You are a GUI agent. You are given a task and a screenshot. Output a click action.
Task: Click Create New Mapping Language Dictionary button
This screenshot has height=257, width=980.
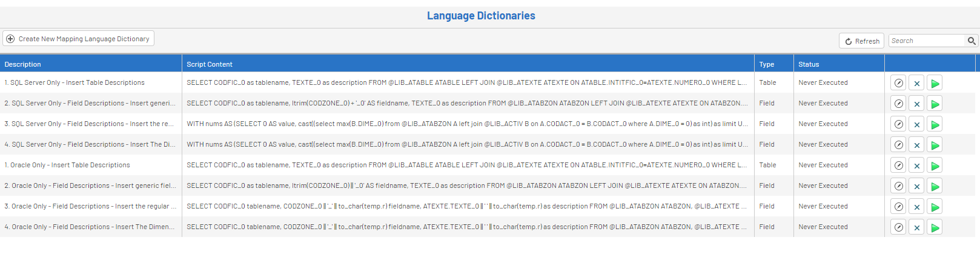78,39
